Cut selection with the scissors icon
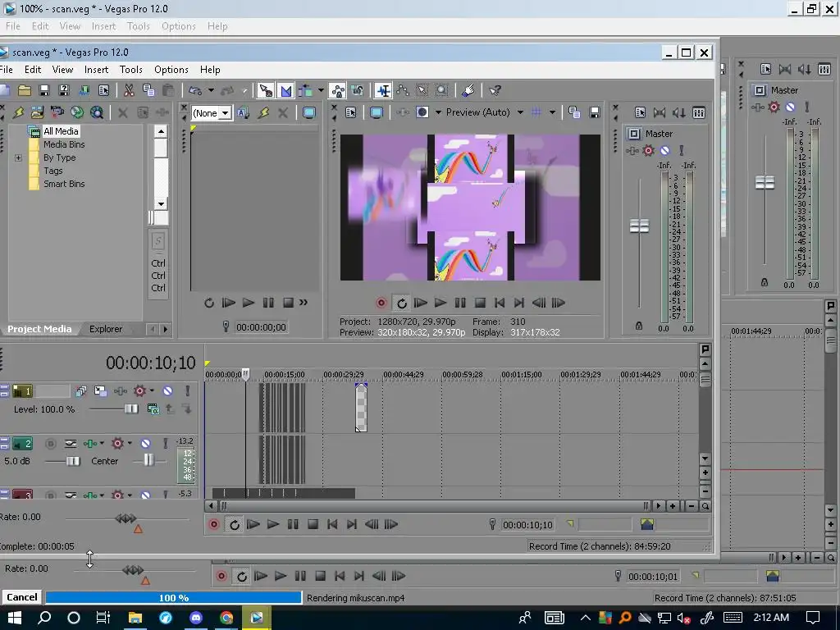 click(129, 90)
